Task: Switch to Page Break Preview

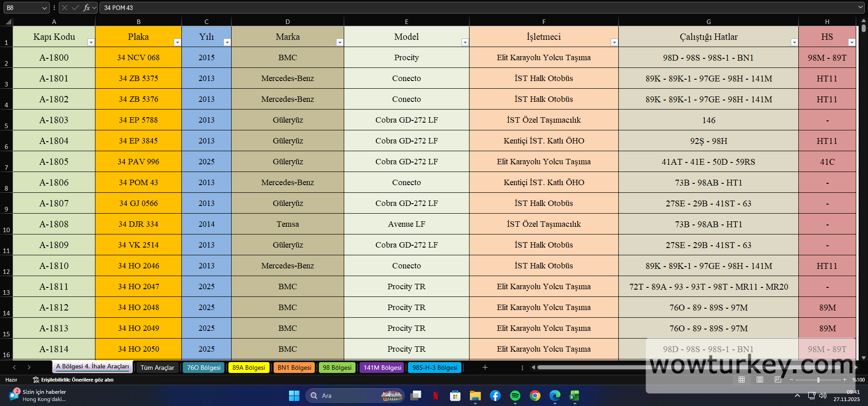Action: point(778,380)
